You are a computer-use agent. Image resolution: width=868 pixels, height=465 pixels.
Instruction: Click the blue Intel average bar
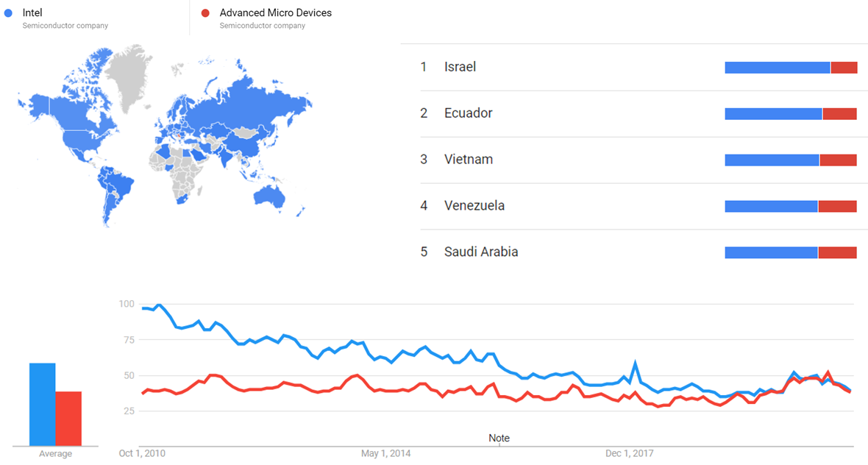tap(42, 404)
